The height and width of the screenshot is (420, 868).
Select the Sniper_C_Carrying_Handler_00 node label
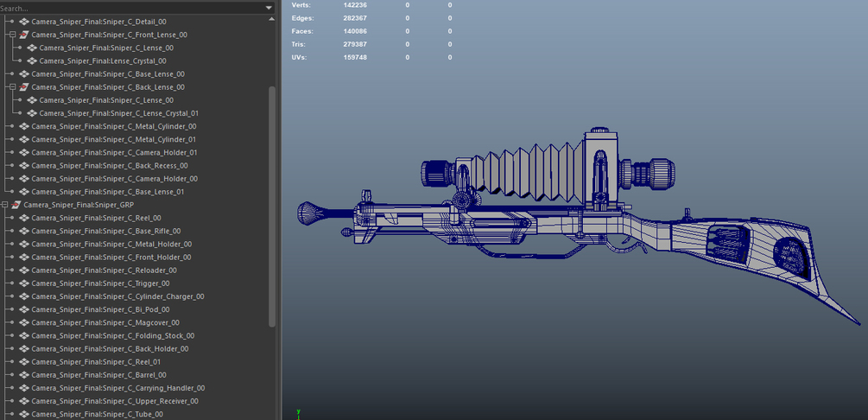pyautogui.click(x=118, y=388)
